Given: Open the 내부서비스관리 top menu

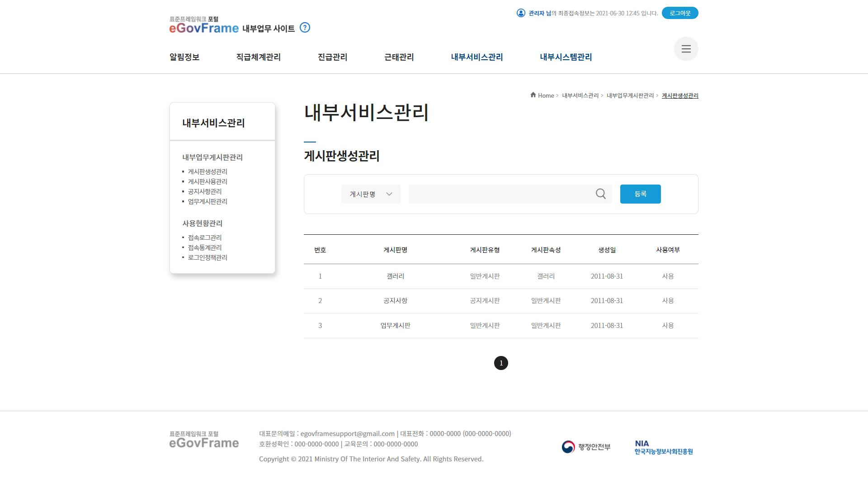Looking at the screenshot, I should point(476,57).
